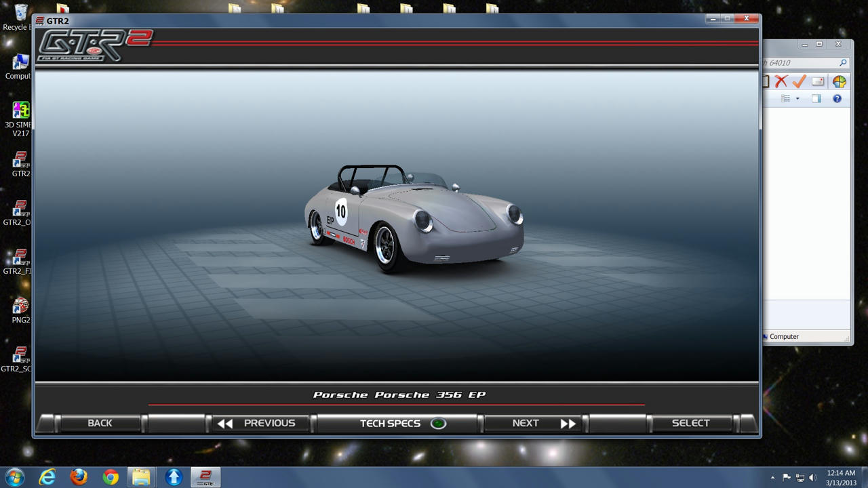Viewport: 868px width, 488px height.
Task: Minimize the GTR2 window
Action: [713, 19]
